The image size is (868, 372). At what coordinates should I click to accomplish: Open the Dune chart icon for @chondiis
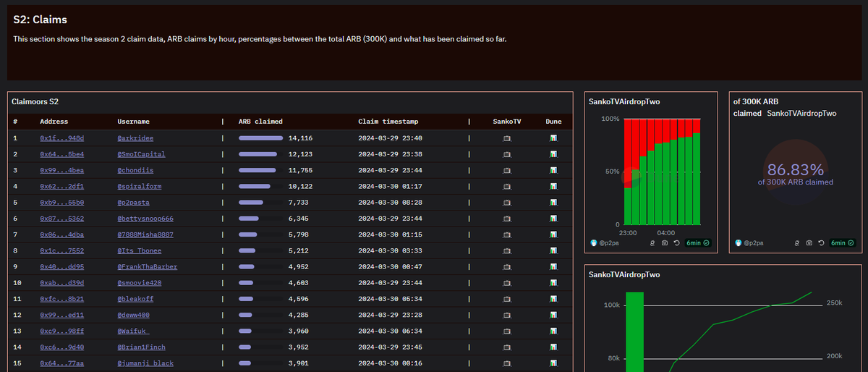click(553, 170)
